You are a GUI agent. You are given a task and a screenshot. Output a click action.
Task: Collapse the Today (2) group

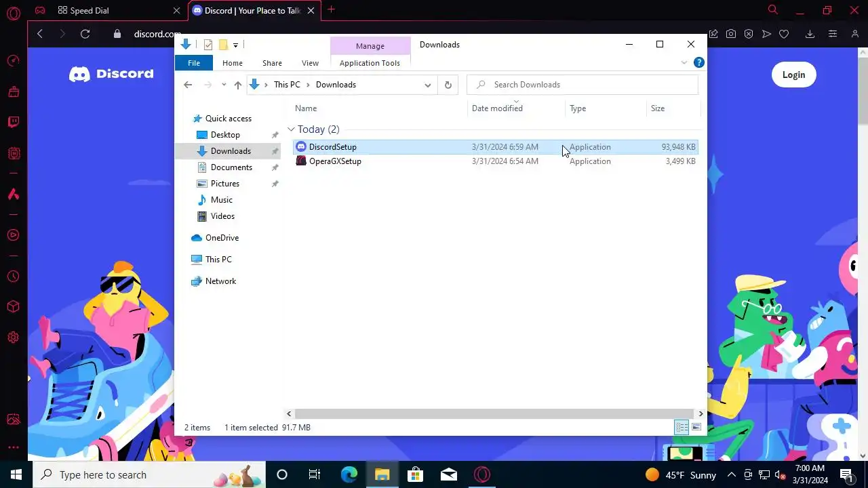[x=291, y=129]
